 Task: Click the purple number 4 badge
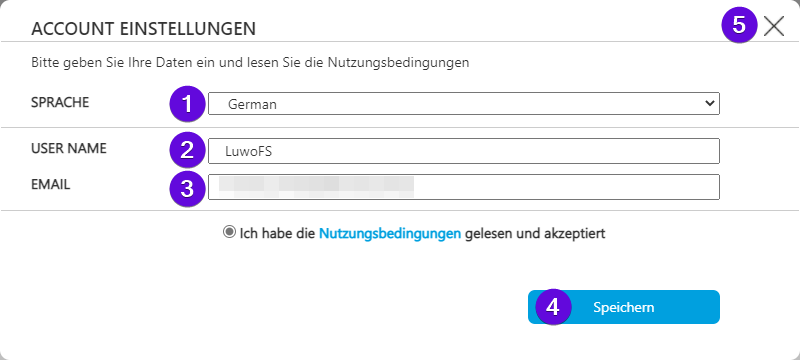coord(553,307)
